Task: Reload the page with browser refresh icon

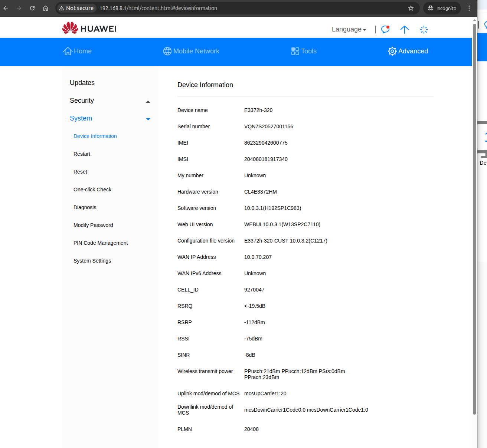Action: (32, 8)
